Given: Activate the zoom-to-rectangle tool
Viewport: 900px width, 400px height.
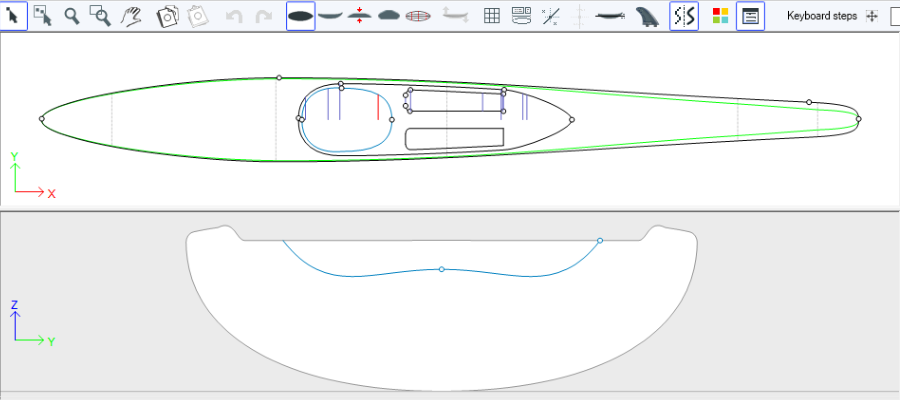Looking at the screenshot, I should coord(101,16).
